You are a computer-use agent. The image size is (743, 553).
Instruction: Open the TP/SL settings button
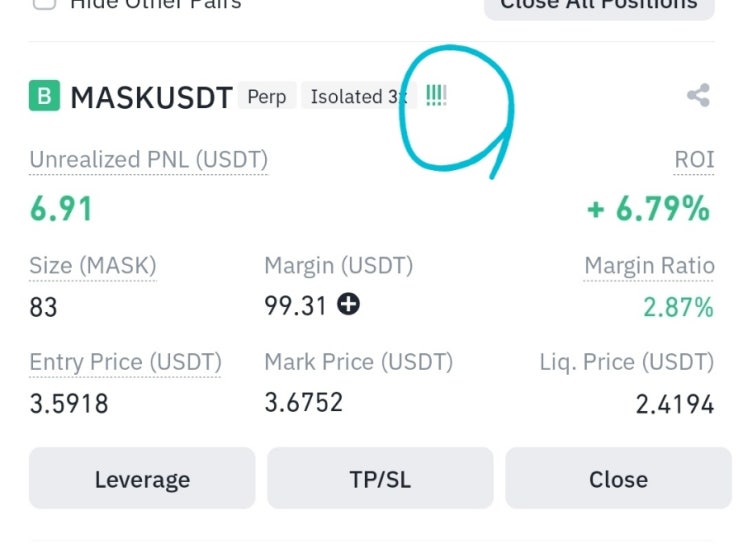tap(380, 479)
